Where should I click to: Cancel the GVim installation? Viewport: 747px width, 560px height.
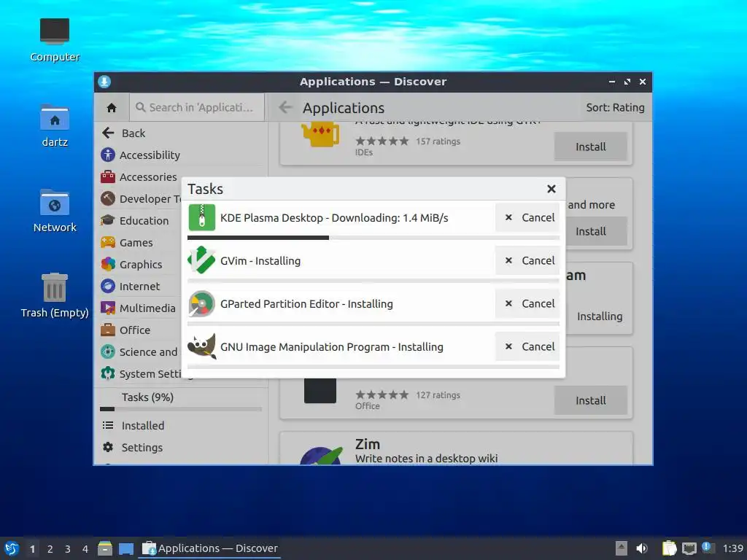tap(528, 260)
